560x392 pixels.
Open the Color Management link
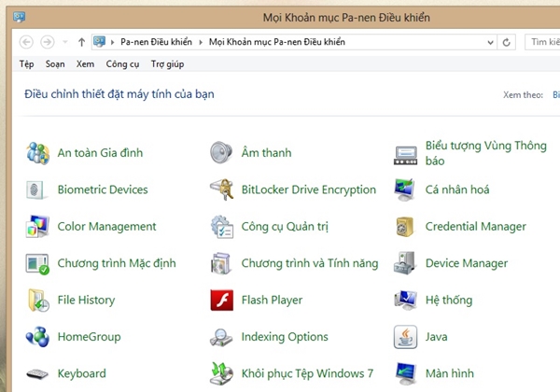pyautogui.click(x=106, y=227)
